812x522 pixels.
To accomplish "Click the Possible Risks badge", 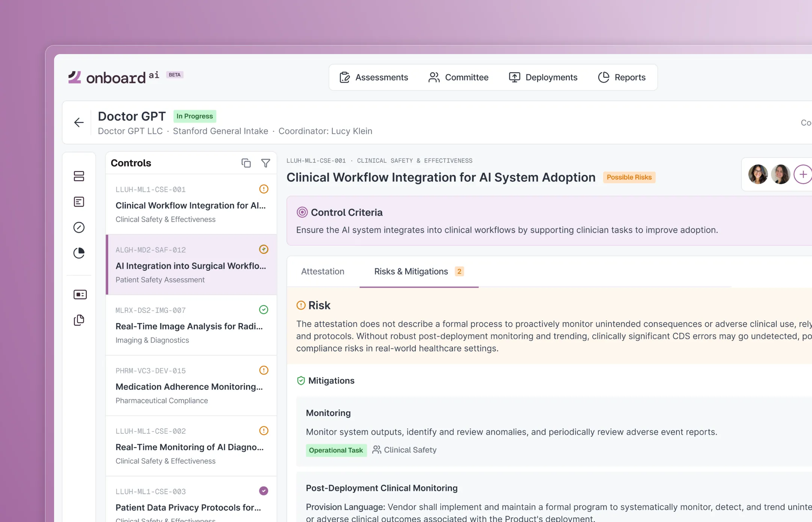I will [629, 177].
